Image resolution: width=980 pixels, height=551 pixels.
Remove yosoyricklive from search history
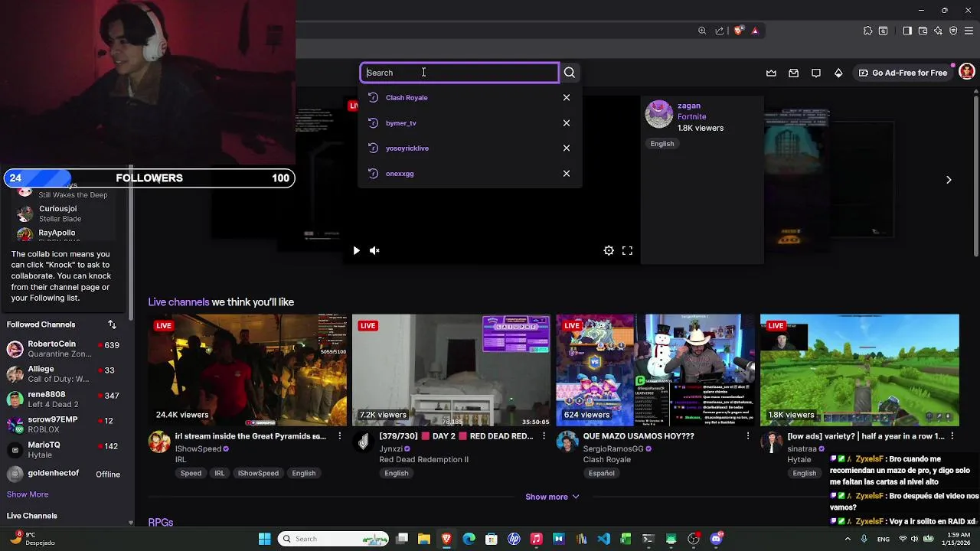click(x=567, y=148)
